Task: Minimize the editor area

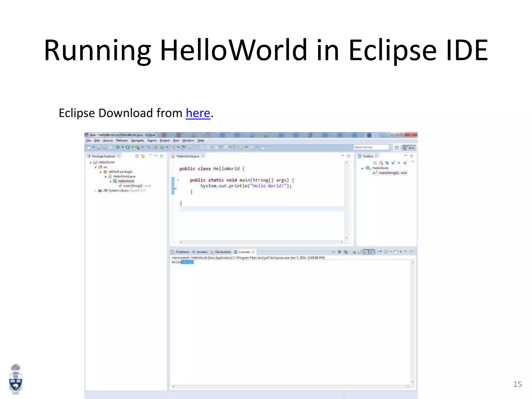Action: click(x=342, y=156)
